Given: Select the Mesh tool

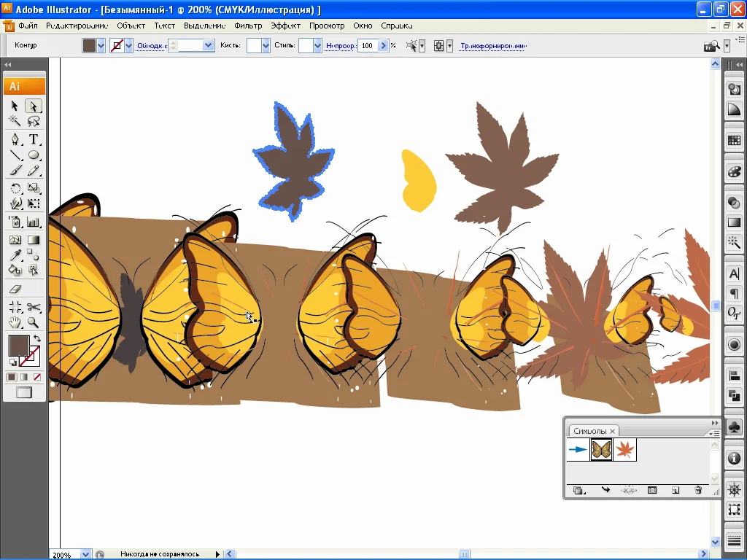Looking at the screenshot, I should tap(15, 240).
